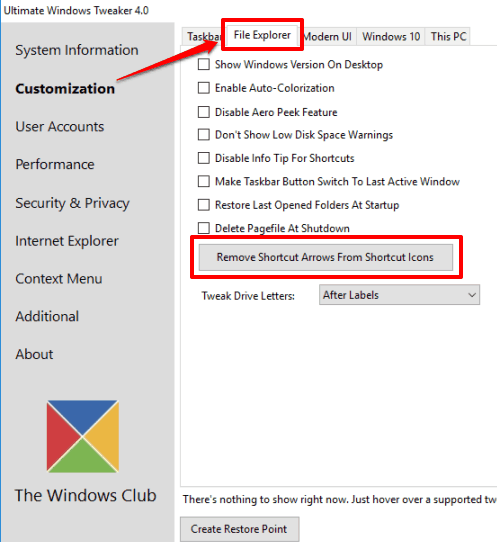Screen dimensions: 497x542
Task: Go to the Context Menu section
Action: (x=59, y=279)
